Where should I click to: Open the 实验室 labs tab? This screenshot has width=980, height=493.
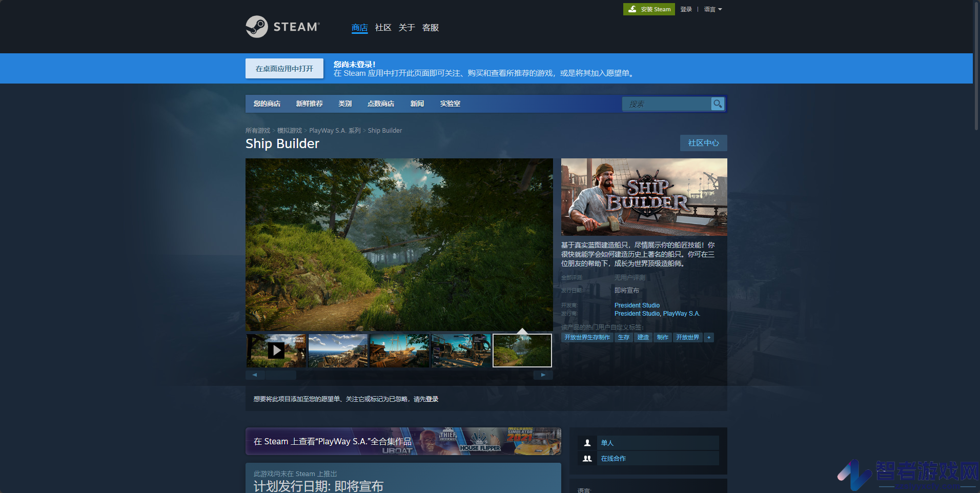[451, 104]
